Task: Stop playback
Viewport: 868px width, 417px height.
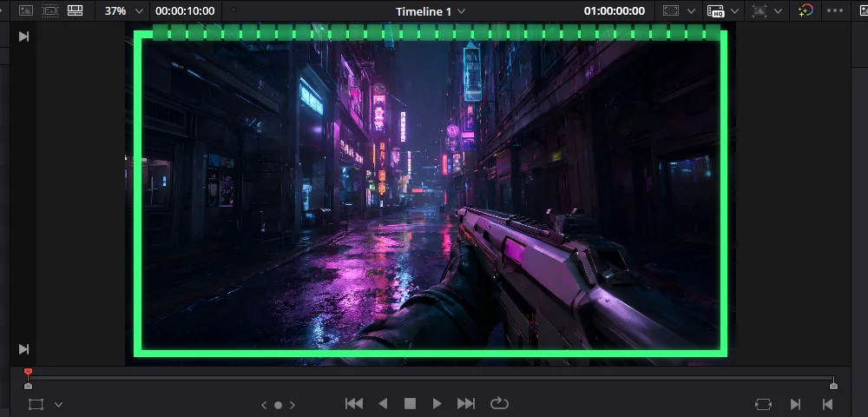Action: click(410, 404)
